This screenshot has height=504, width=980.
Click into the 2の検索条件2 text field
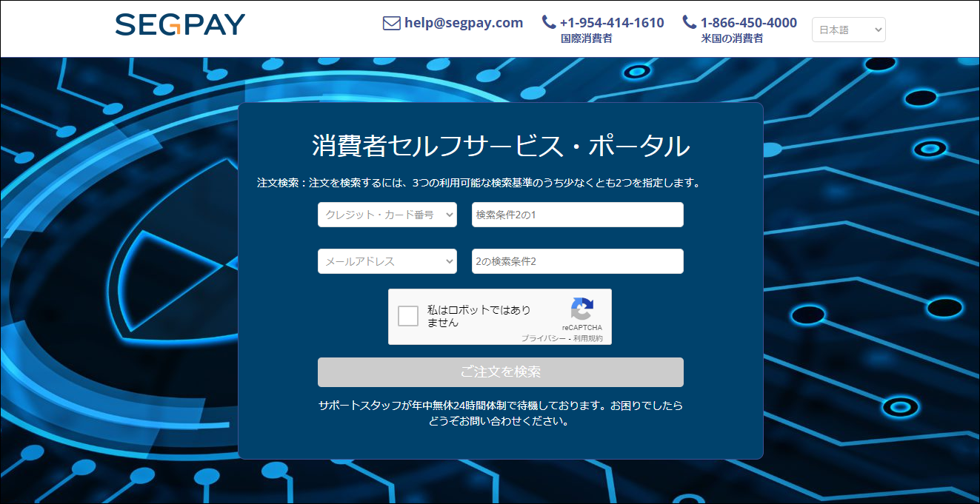[577, 261]
